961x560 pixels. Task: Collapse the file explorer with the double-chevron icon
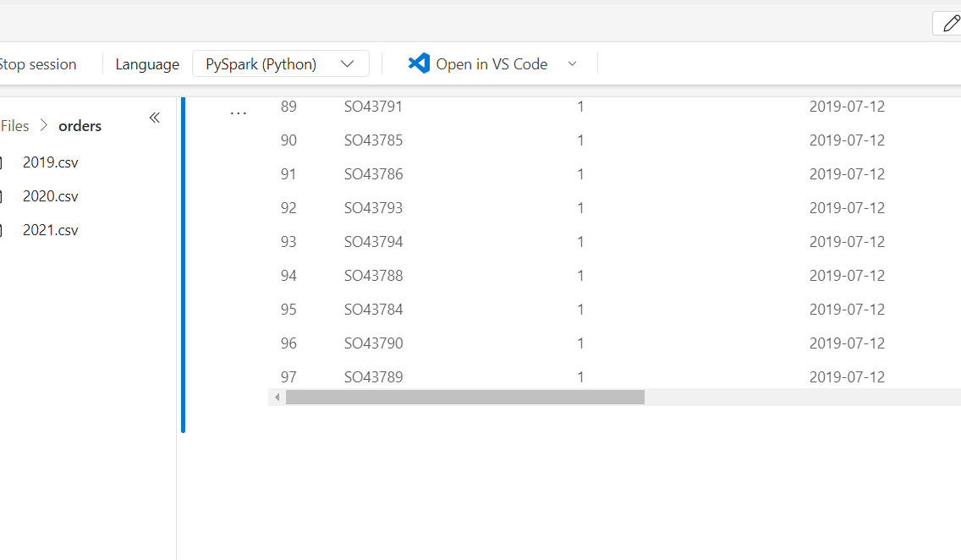(x=154, y=118)
